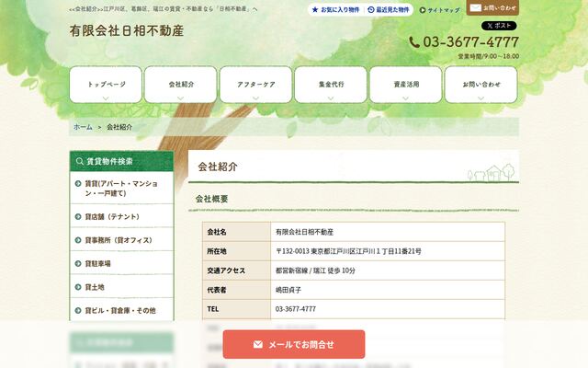Screen dimensions: 588x368
Task: Click the arrow bullet icon beside 貸土地
Action: coord(78,287)
